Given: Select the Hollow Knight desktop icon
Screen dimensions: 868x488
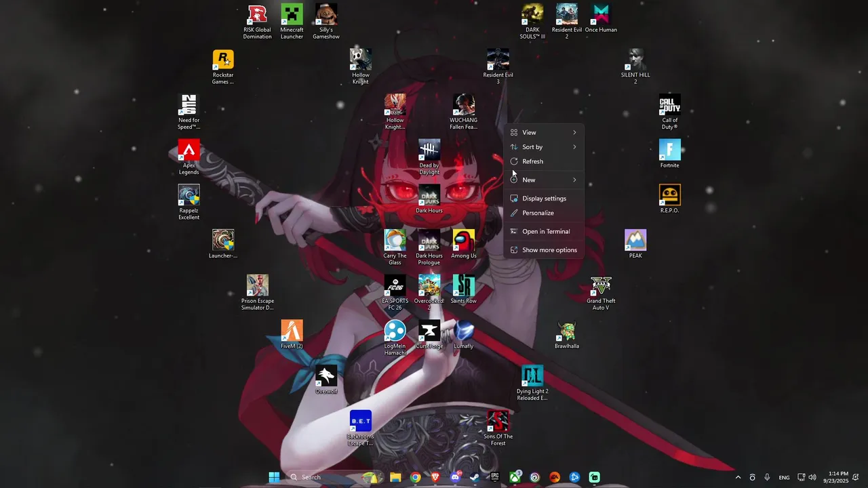Looking at the screenshot, I should 361,67.
